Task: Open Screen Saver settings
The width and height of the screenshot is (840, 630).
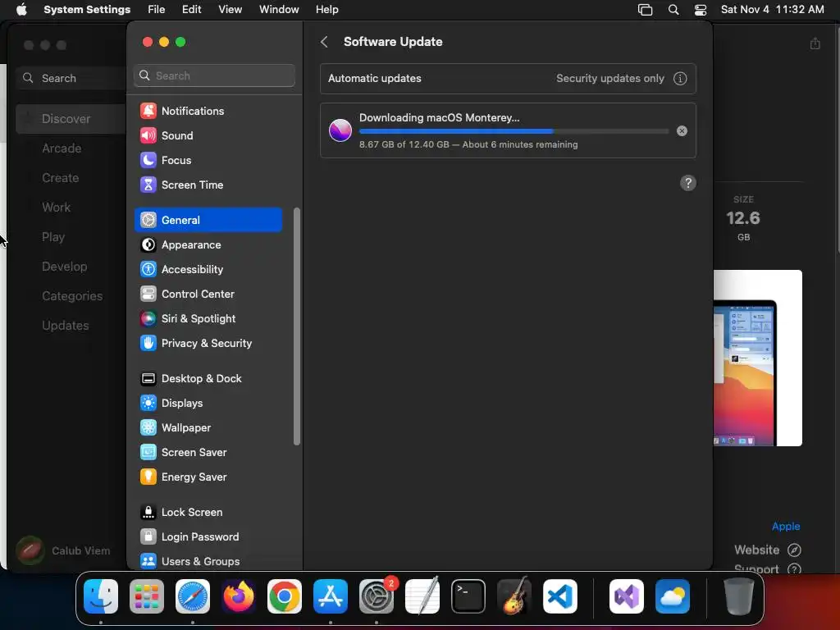Action: click(208, 453)
